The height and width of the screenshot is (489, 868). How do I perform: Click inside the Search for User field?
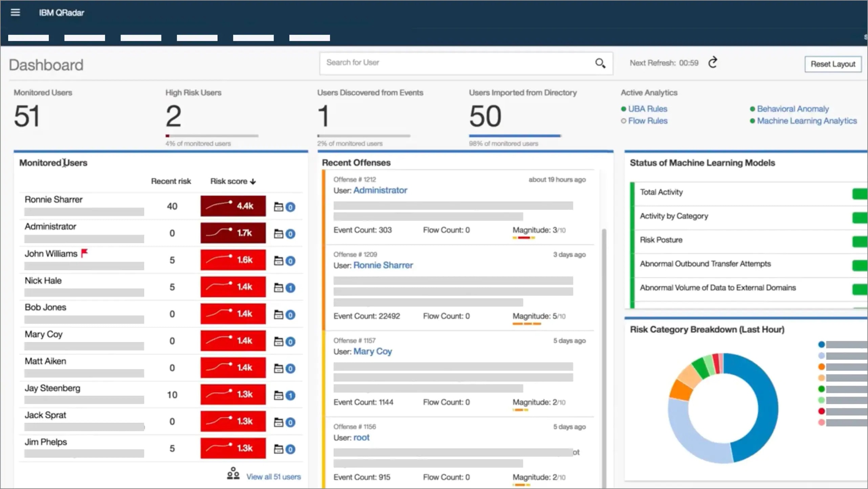[440, 63]
